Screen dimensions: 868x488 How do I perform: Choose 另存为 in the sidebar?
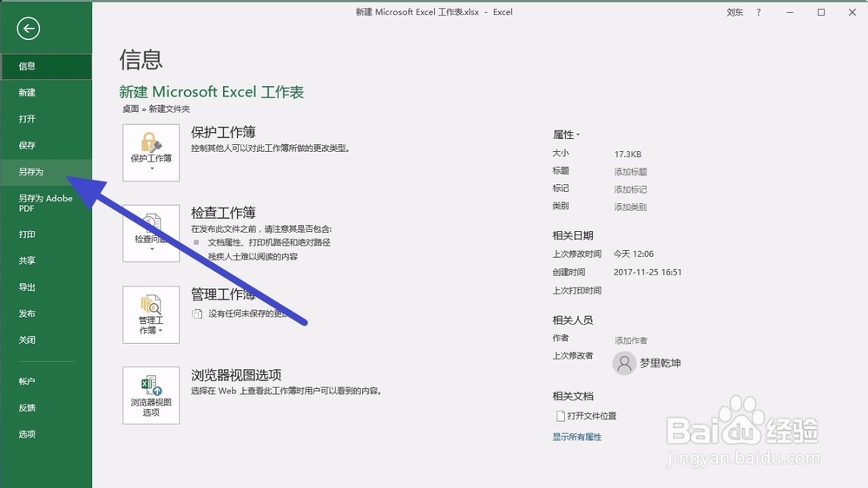coord(46,172)
